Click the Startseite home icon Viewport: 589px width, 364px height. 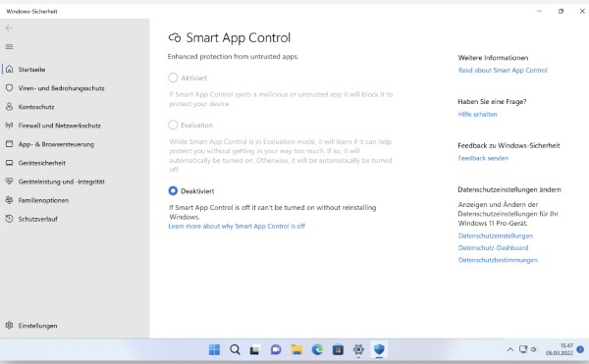click(10, 69)
